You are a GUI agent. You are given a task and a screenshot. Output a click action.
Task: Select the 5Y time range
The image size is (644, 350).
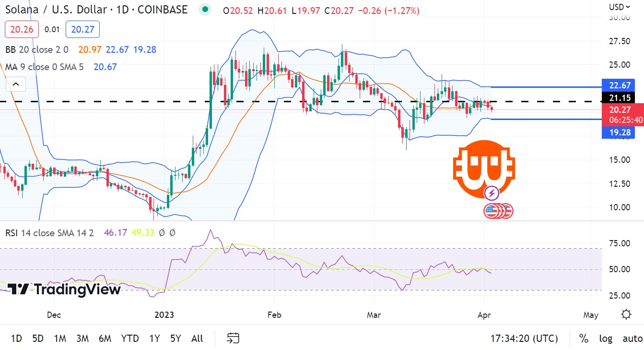[176, 338]
